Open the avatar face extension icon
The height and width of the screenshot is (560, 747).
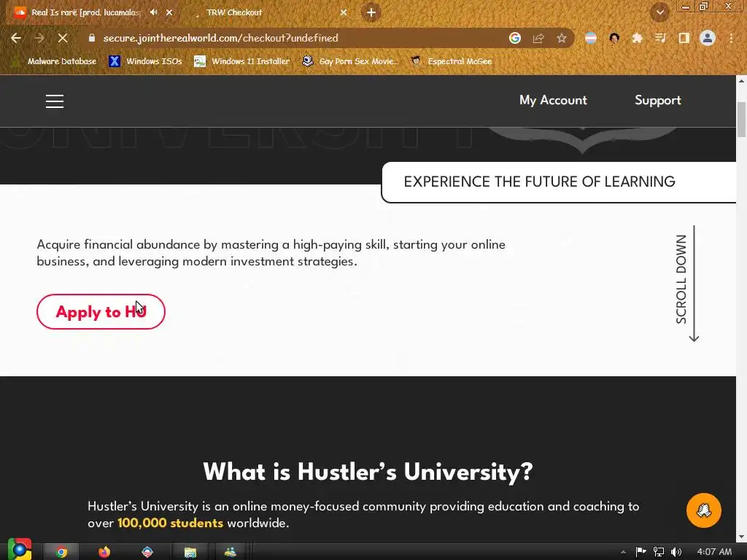(x=614, y=38)
